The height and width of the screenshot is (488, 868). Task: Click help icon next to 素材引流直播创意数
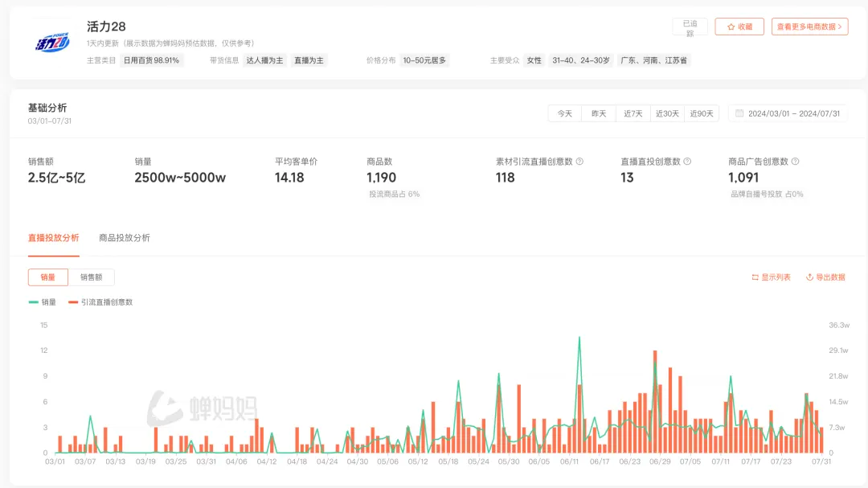click(x=579, y=162)
